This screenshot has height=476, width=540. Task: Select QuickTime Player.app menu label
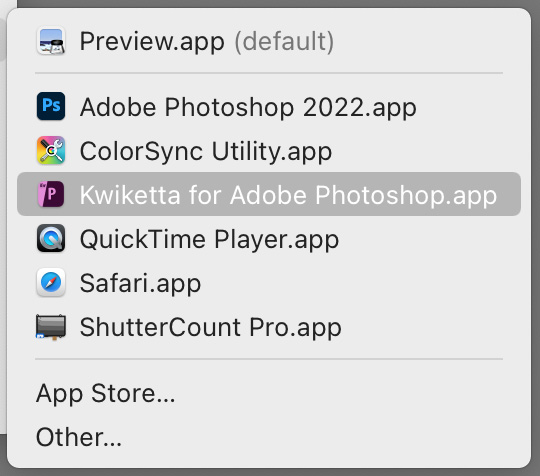pos(209,240)
